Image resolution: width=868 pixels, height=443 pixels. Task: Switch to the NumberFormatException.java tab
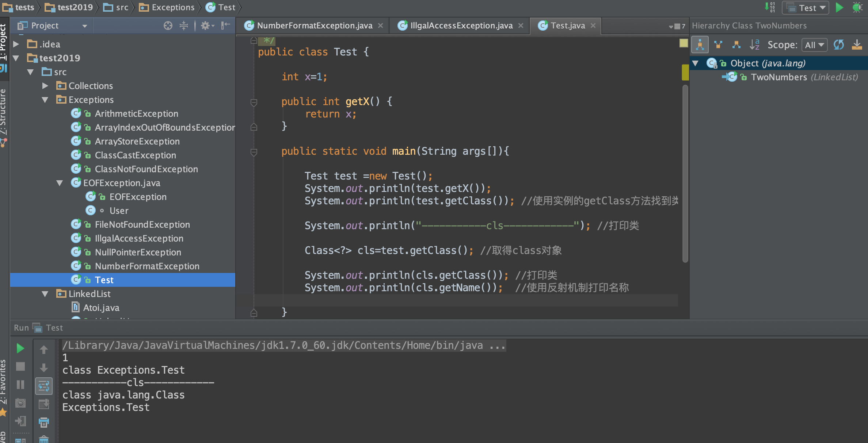[x=314, y=25]
